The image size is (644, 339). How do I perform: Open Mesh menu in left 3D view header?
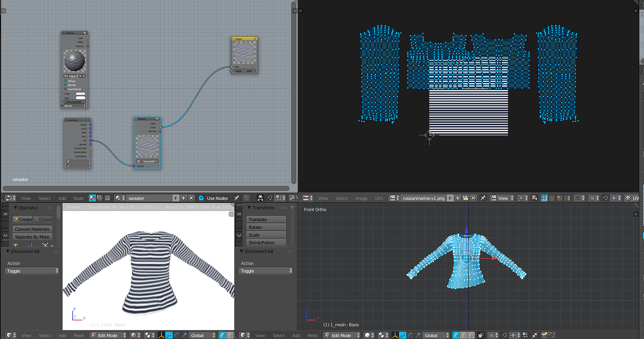(x=79, y=336)
